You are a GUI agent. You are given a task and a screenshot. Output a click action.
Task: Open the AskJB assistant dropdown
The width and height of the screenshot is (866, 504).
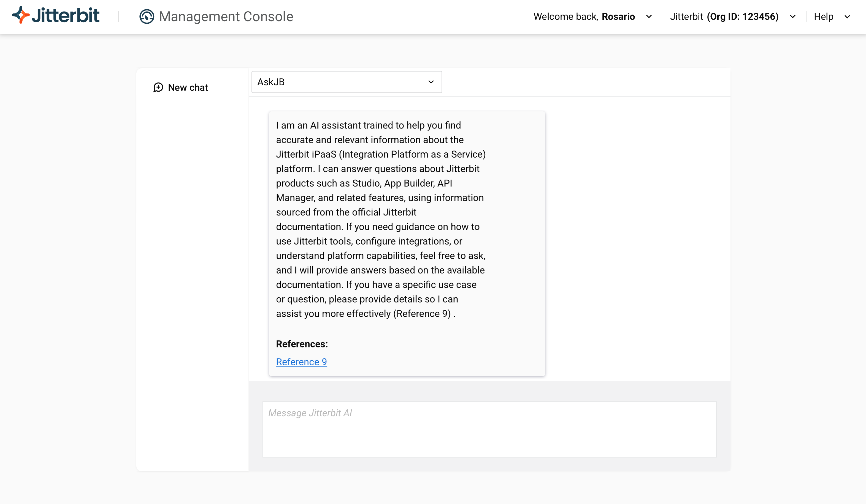[x=346, y=82]
